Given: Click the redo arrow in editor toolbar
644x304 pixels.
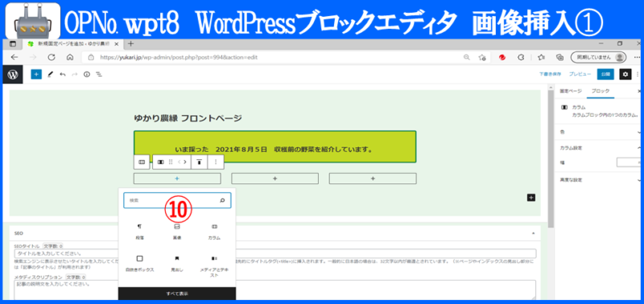Looking at the screenshot, I should (x=74, y=74).
